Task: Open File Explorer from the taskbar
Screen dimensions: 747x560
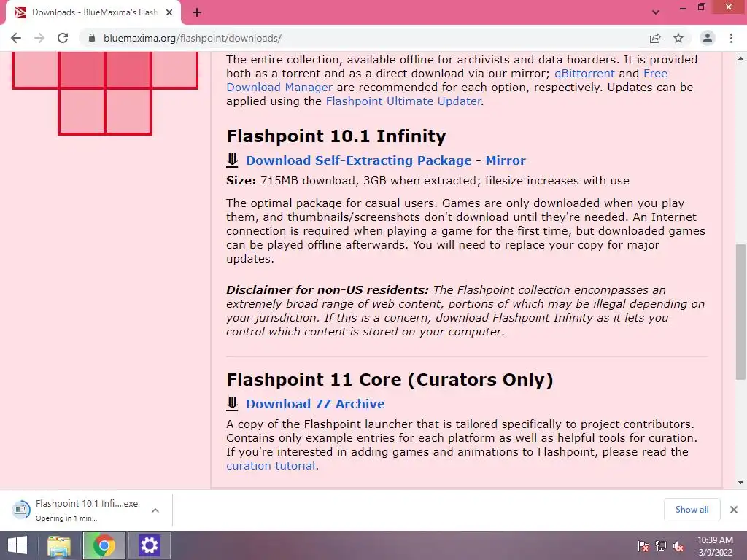Action: pos(59,545)
